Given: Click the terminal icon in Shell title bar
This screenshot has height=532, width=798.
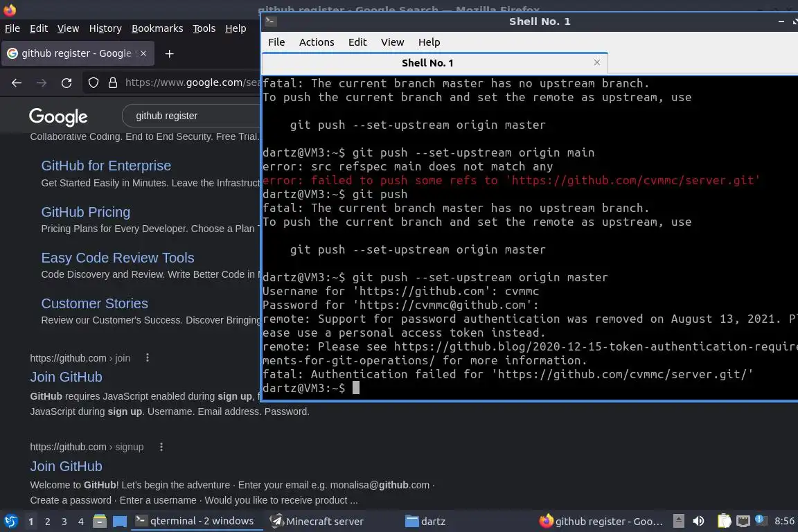Looking at the screenshot, I should click(x=271, y=21).
